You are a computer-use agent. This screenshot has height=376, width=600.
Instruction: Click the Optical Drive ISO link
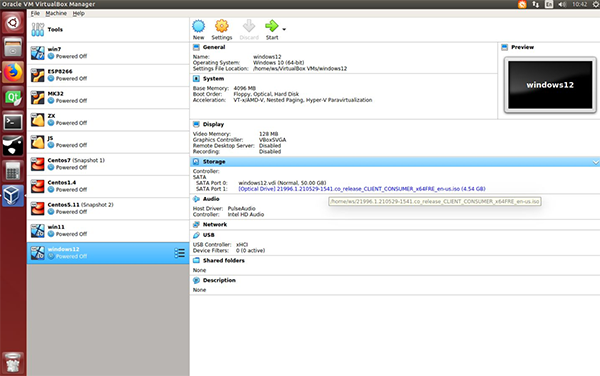(x=362, y=189)
